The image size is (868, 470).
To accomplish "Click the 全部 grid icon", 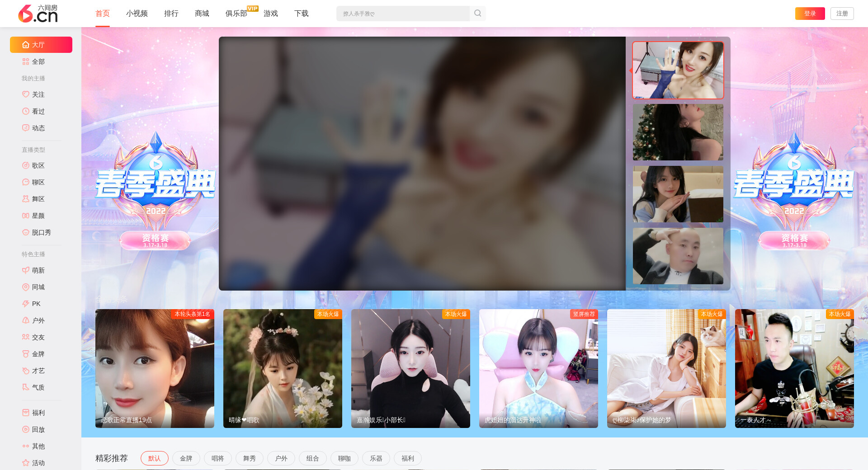I will point(26,61).
